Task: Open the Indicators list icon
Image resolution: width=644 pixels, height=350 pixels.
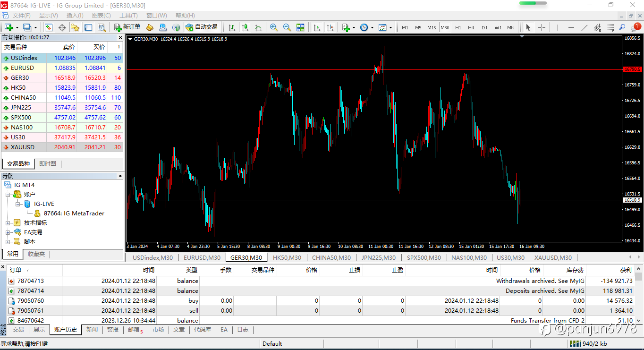Action: point(346,27)
